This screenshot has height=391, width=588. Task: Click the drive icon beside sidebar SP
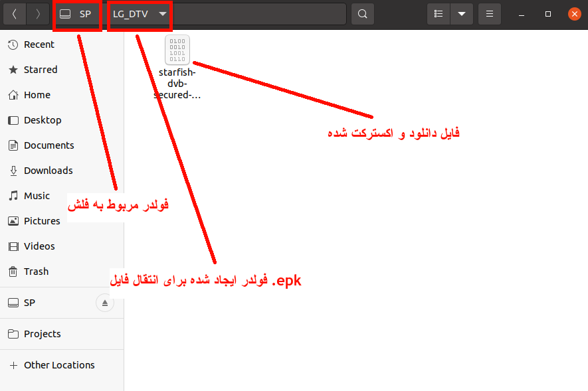tap(13, 303)
